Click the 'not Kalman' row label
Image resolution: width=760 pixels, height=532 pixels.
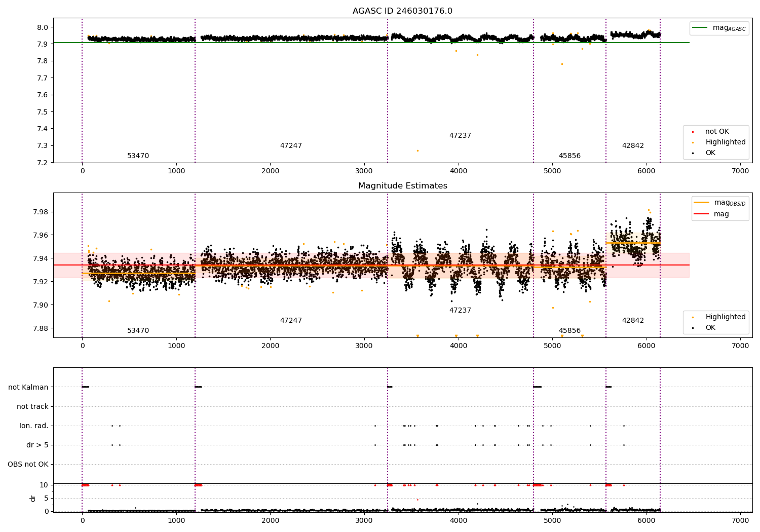coord(28,388)
